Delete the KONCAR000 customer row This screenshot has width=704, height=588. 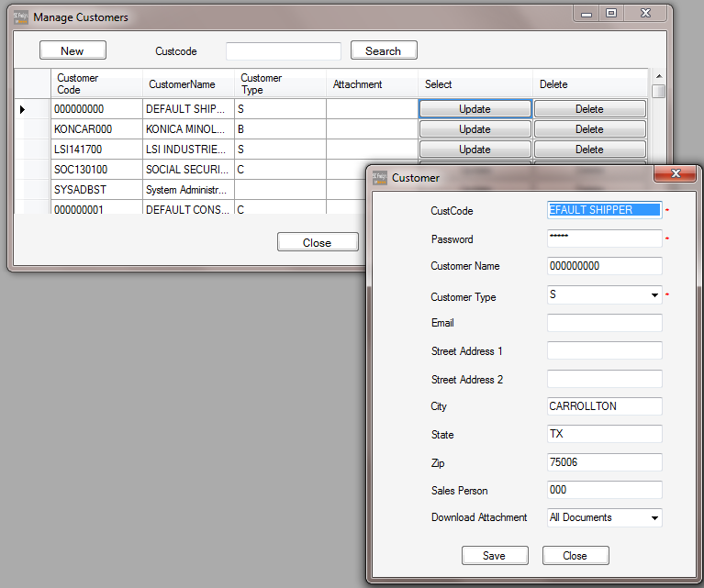point(589,129)
